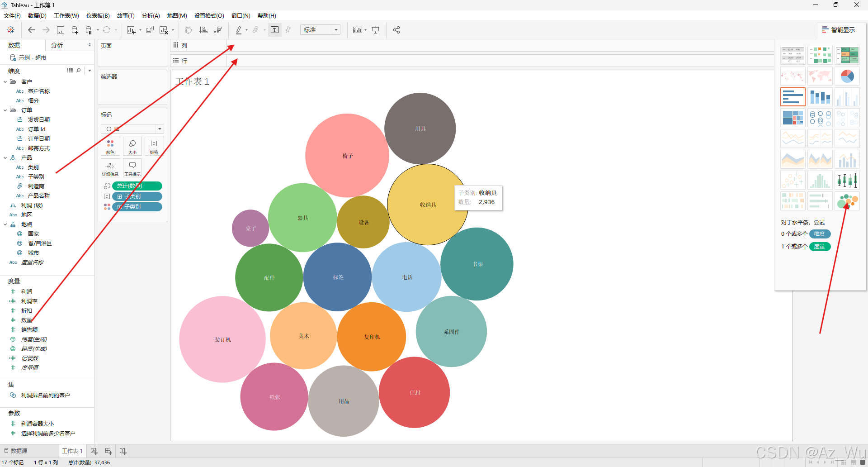The width and height of the screenshot is (868, 467).
Task: Open the show/hide cards toolbar icon
Action: pos(358,30)
